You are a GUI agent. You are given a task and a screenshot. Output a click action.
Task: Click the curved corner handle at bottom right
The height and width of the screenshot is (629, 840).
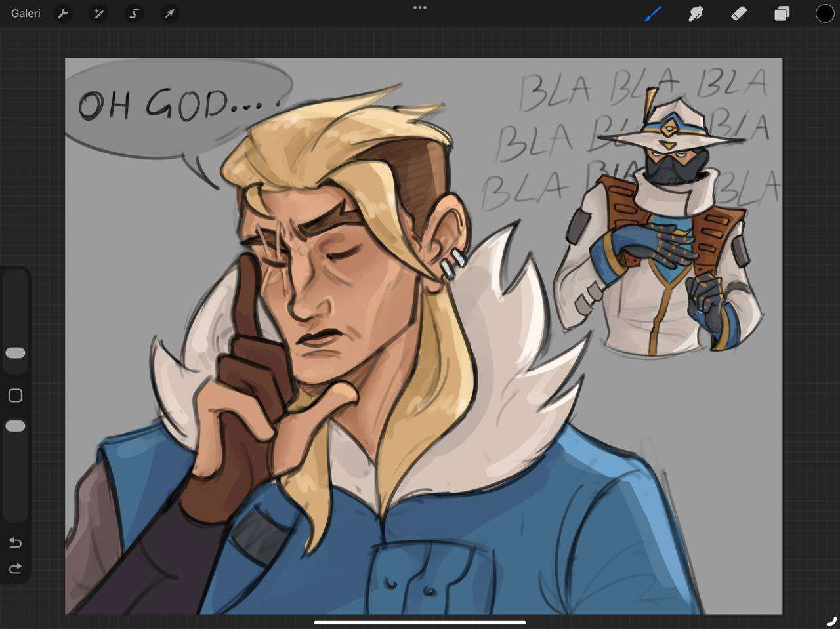coord(831,620)
